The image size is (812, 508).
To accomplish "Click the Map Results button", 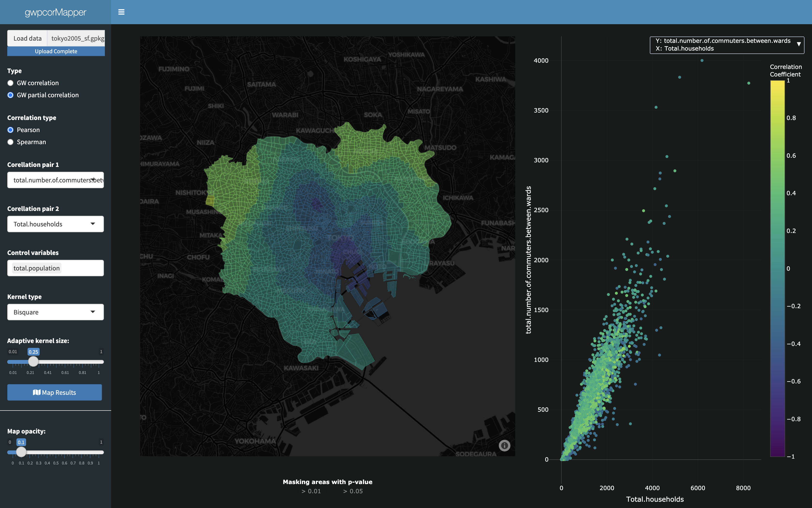I will click(x=54, y=392).
